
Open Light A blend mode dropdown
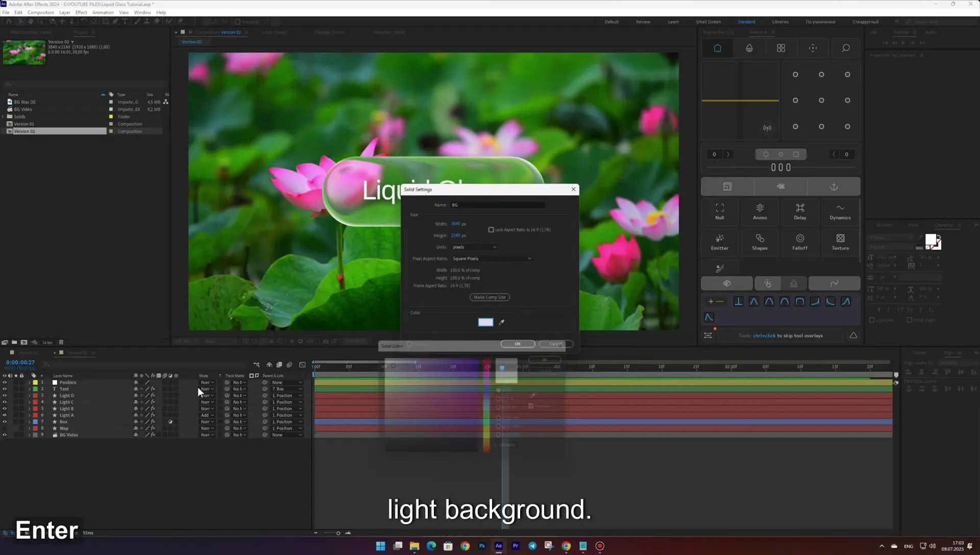click(x=207, y=415)
